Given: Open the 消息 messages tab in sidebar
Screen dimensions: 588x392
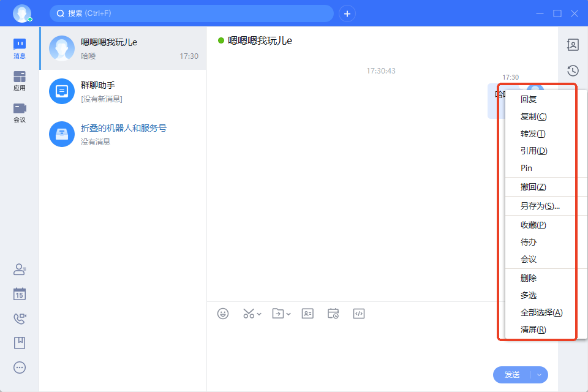Looking at the screenshot, I should (x=20, y=49).
